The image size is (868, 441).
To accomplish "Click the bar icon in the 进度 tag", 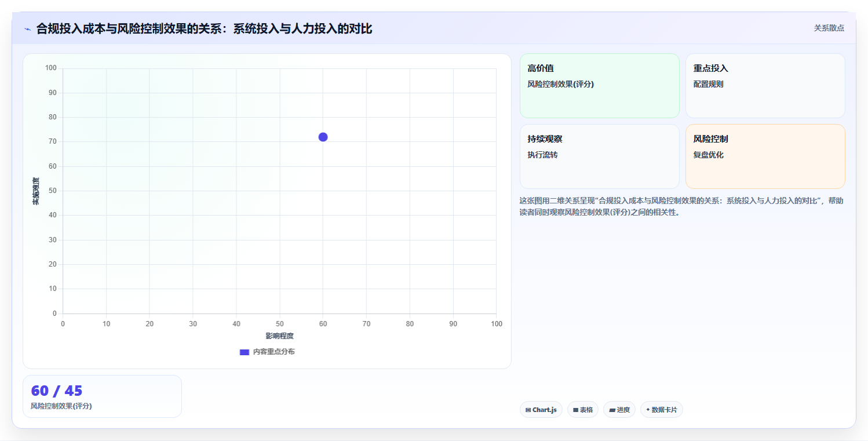I will (x=612, y=410).
